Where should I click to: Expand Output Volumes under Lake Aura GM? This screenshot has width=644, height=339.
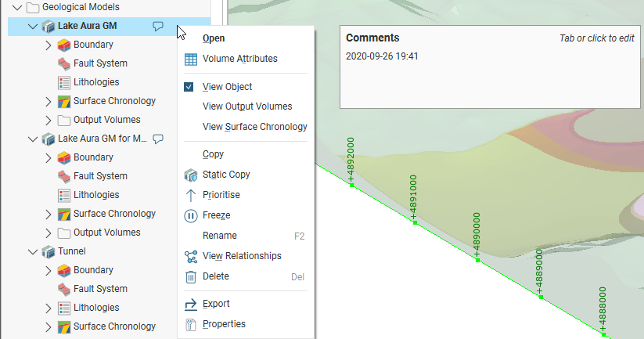tap(49, 121)
